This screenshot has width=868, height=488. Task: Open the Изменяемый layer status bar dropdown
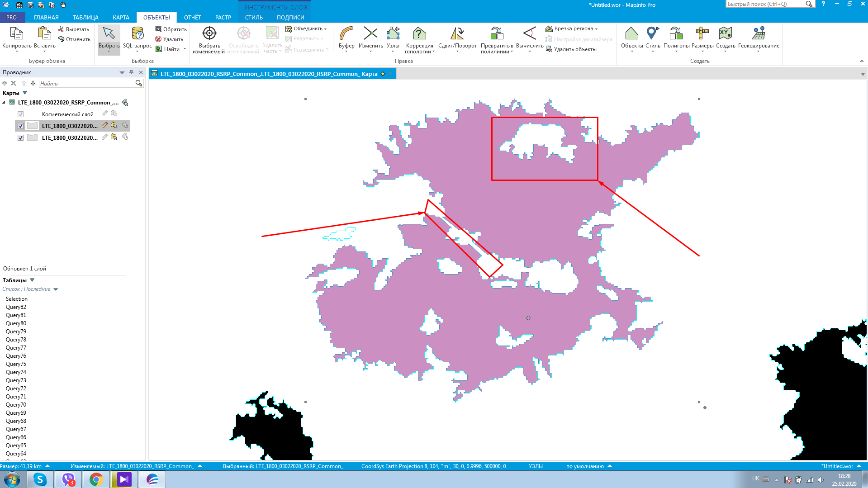click(200, 466)
